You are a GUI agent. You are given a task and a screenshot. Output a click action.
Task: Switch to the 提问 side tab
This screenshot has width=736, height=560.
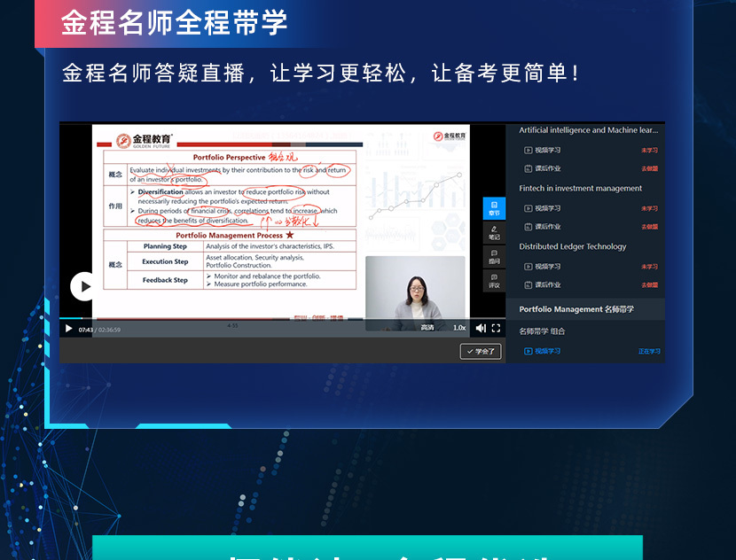[x=494, y=257]
